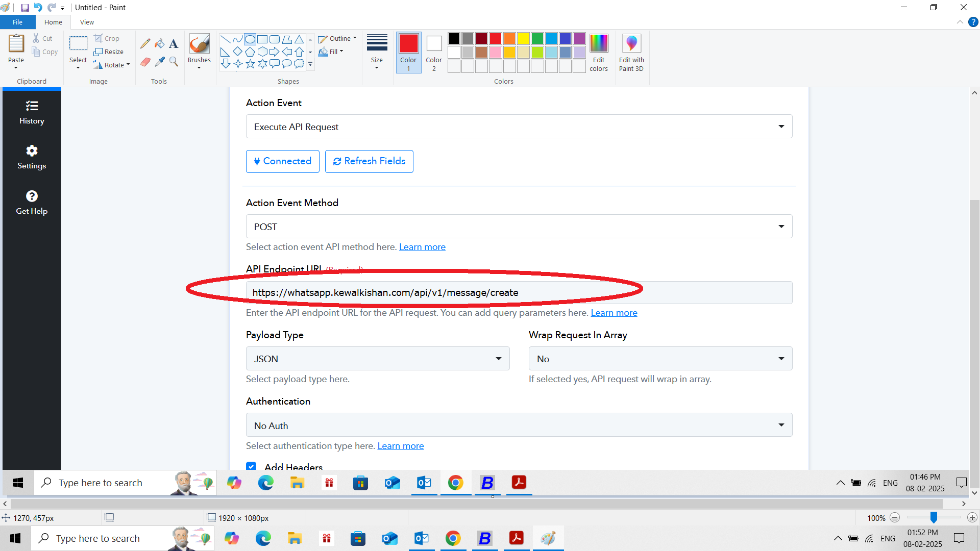Pick the orange color swatch
This screenshot has height=551, width=980.
(509, 39)
